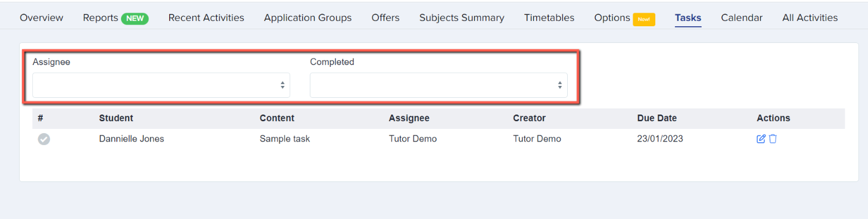Delete the Sample task with trash icon
This screenshot has height=219, width=868.
pyautogui.click(x=773, y=139)
